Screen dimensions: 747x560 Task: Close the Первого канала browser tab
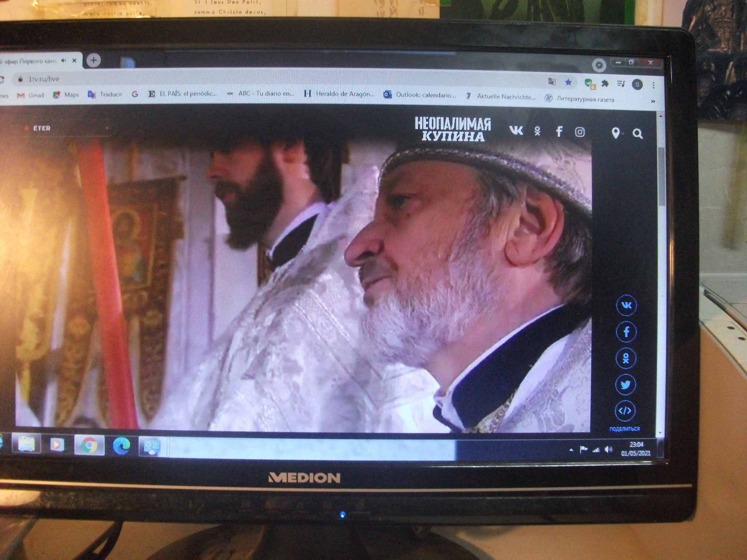74,61
